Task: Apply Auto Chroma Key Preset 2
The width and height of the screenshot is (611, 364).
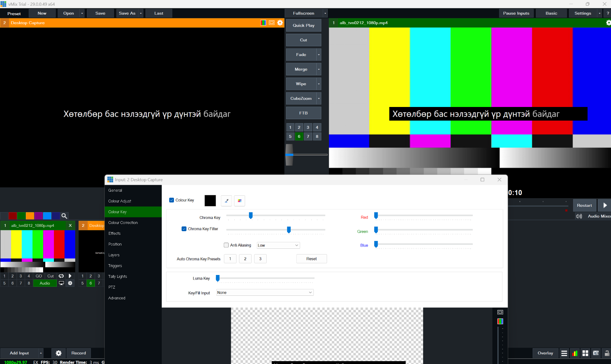Action: pos(245,259)
